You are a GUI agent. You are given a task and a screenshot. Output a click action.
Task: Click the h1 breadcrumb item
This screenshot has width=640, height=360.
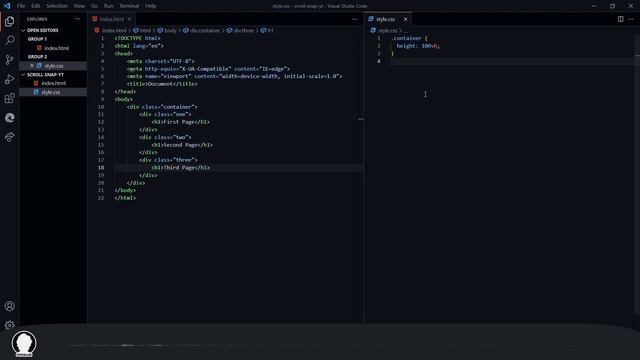click(x=270, y=31)
